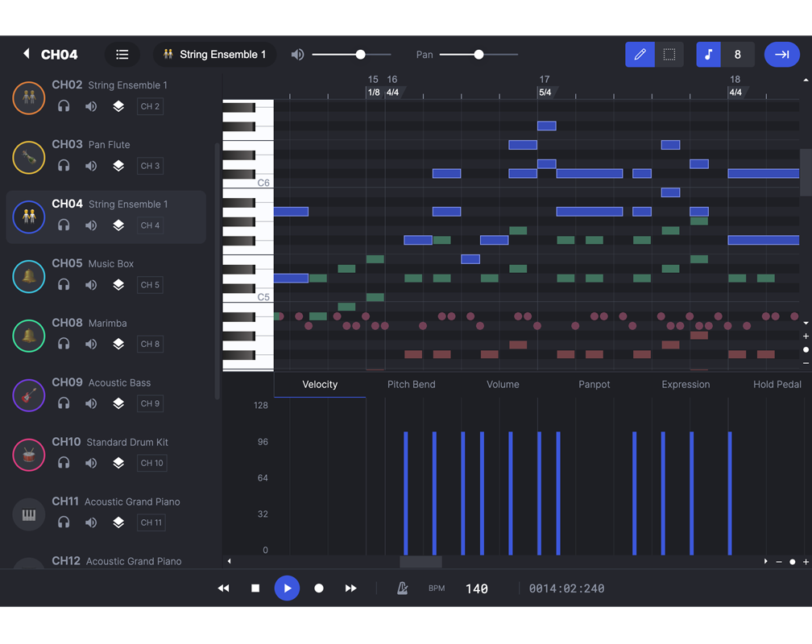Solo the CH02 String Ensemble track
The image size is (812, 644).
[64, 106]
